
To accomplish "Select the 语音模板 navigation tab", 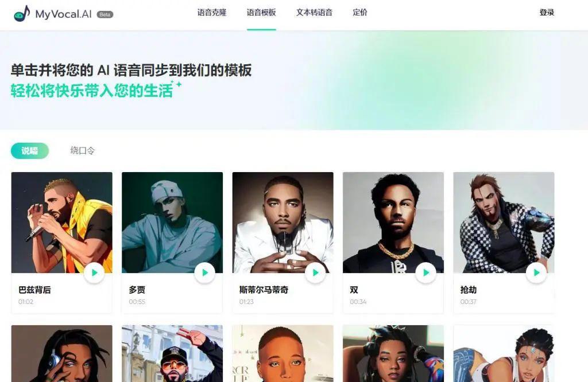I will coord(261,13).
